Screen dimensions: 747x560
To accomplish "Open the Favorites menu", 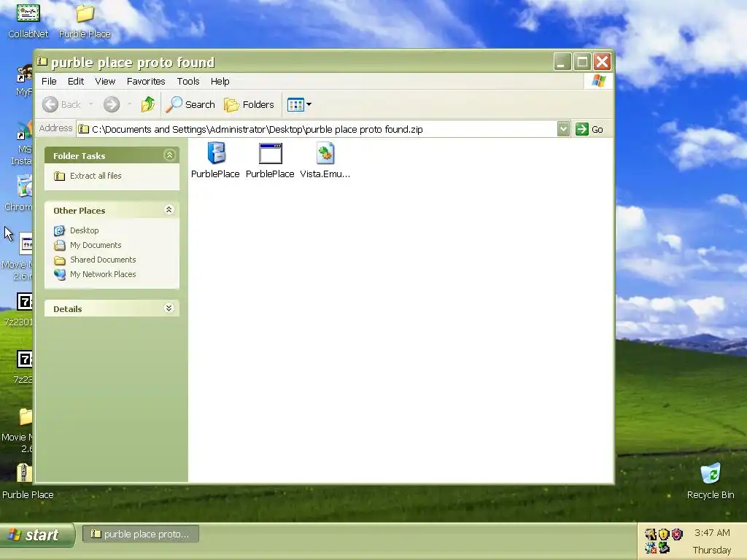I will 146,82.
